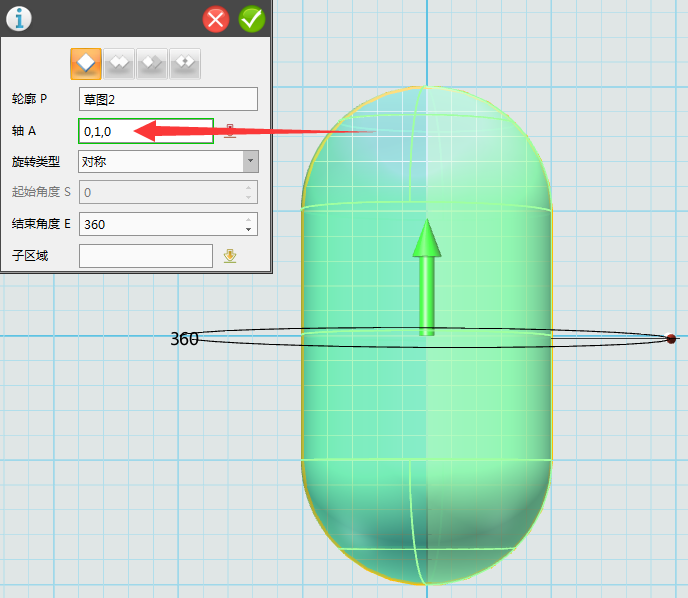Viewport: 688px width, 598px height.
Task: Select the intersect operation icon
Action: 185,64
